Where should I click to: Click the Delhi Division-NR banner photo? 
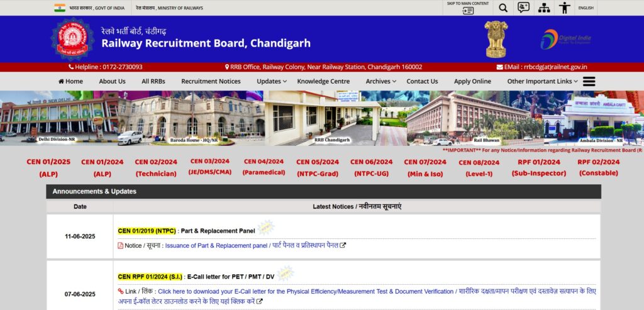click(59, 118)
